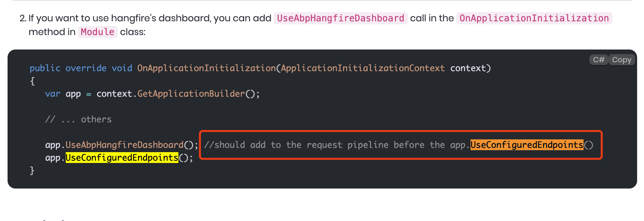The width and height of the screenshot is (644, 221).
Task: Click the pink Module inline code term
Action: [x=98, y=32]
